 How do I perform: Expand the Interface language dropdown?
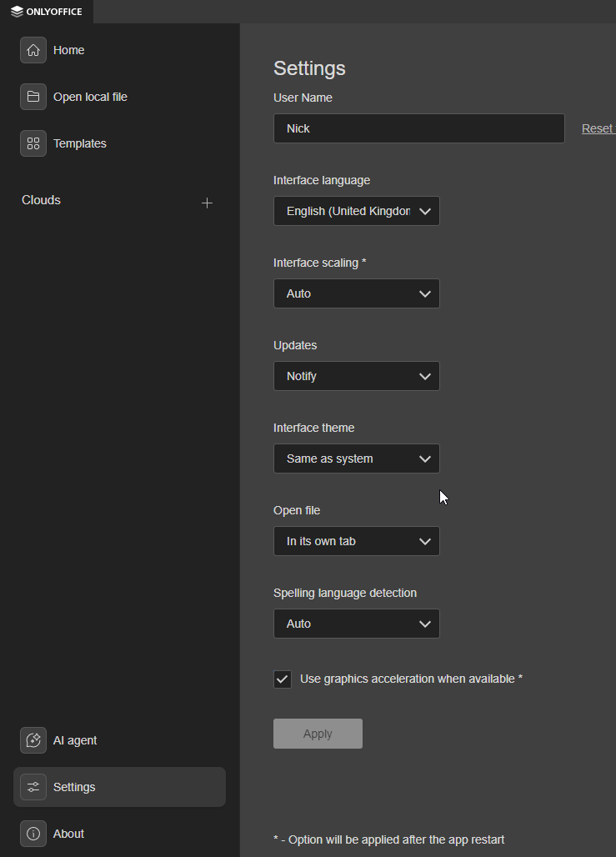point(356,211)
